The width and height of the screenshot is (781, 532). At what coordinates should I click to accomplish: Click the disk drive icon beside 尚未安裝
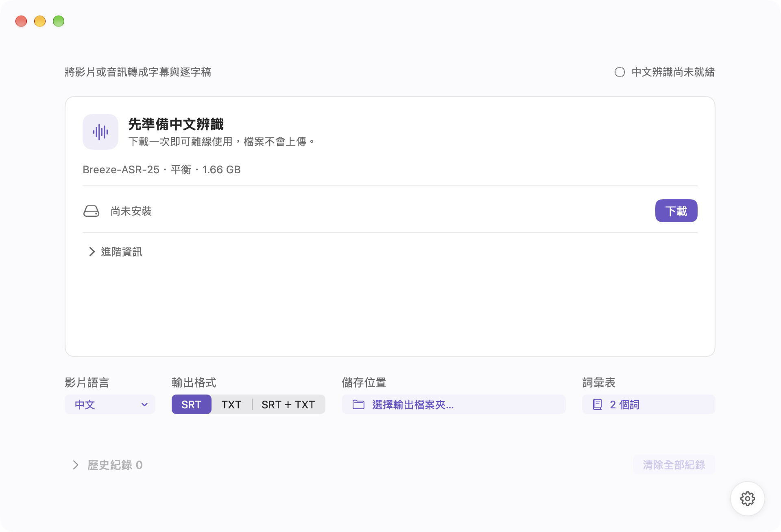tap(91, 211)
